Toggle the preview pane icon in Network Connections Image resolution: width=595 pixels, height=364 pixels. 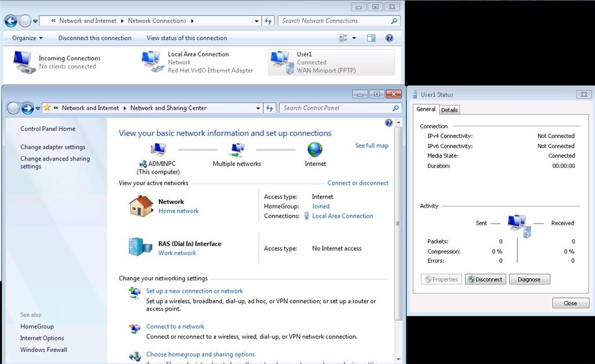(371, 38)
